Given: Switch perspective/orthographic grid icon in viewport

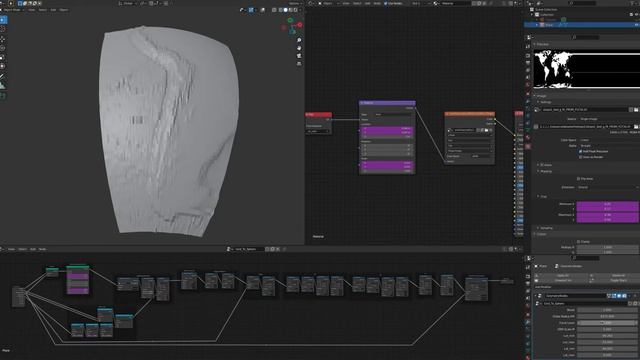Looking at the screenshot, I should point(299,64).
